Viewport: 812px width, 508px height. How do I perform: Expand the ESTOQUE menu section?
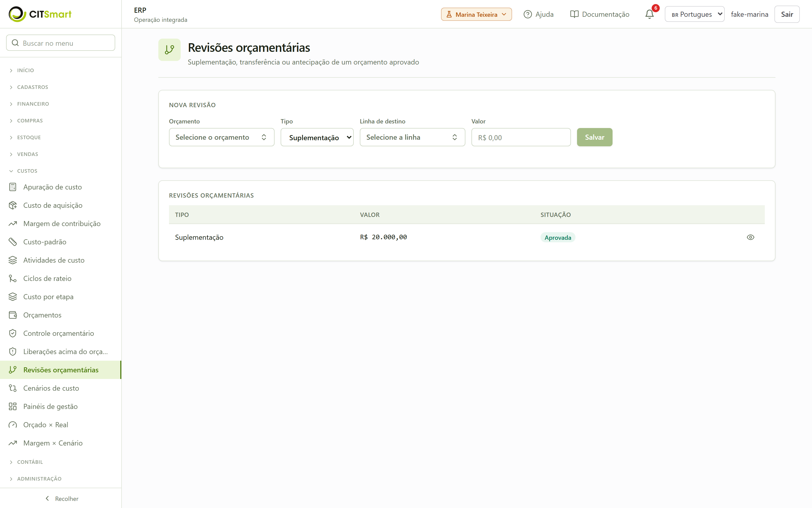click(29, 137)
